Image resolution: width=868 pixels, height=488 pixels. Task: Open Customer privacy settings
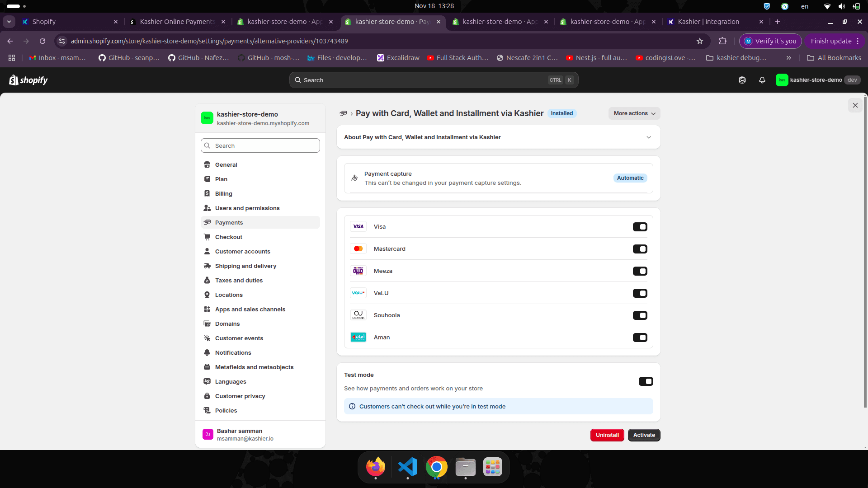[x=260, y=396]
